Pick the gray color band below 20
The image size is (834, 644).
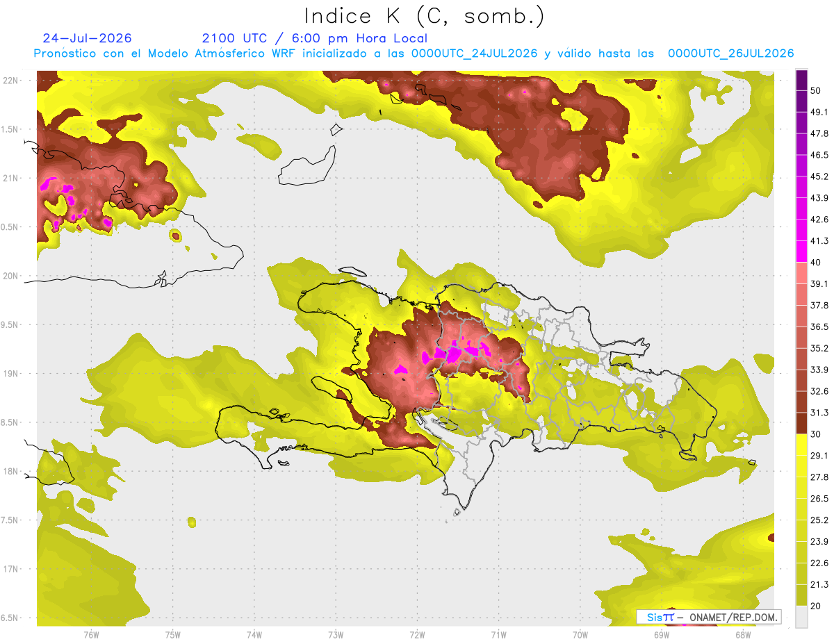pos(801,616)
